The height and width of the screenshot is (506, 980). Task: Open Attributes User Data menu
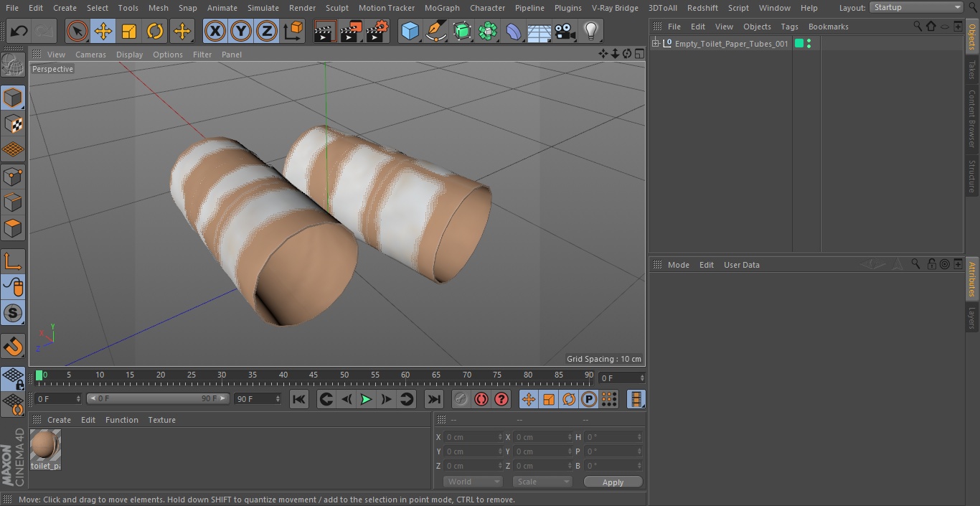[741, 265]
